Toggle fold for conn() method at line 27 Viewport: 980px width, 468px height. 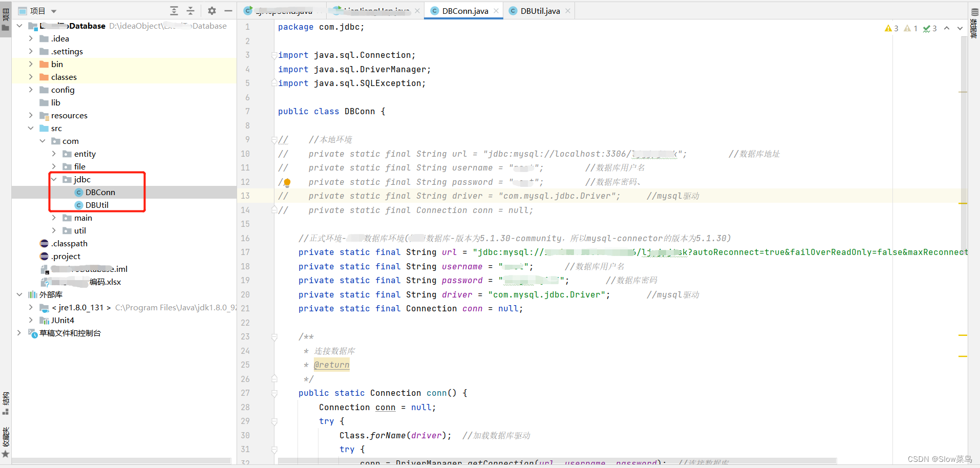(274, 393)
